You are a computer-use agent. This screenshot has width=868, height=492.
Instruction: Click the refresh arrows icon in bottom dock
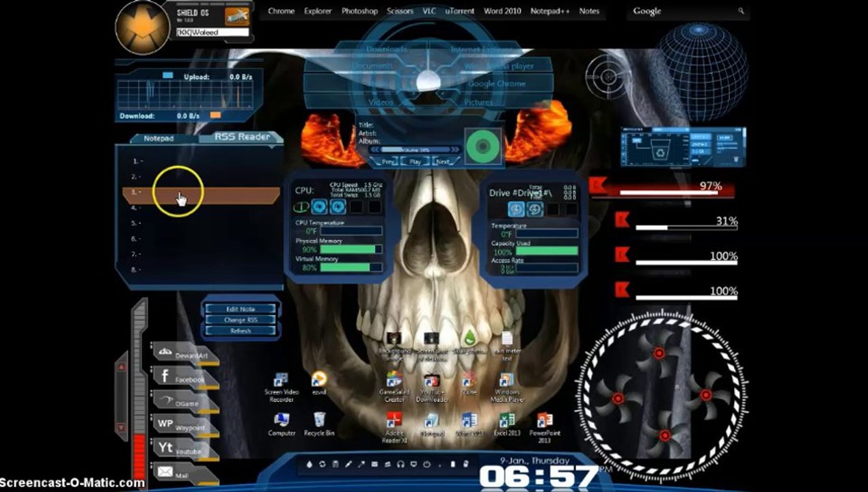coord(322,464)
